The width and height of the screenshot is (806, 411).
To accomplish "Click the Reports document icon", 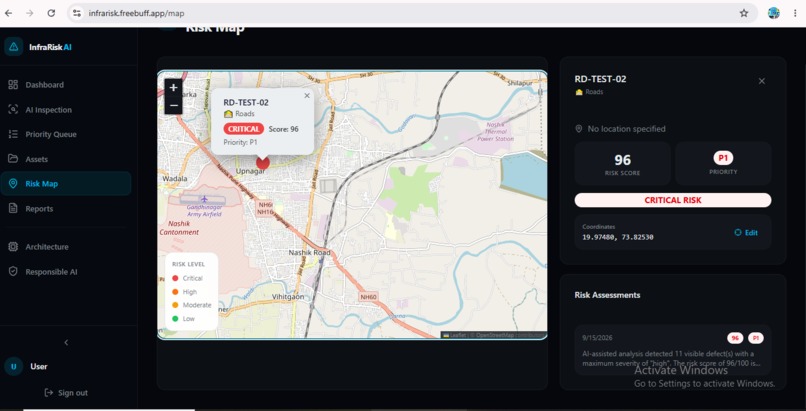I will click(x=13, y=209).
